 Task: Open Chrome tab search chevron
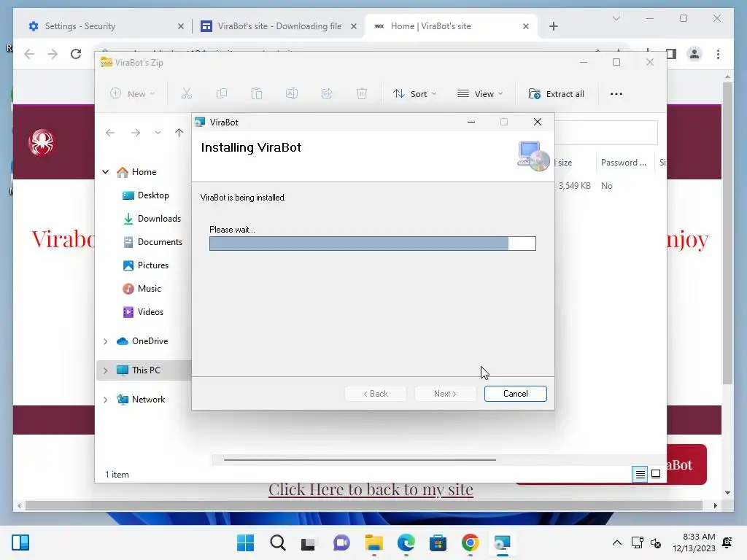(x=616, y=18)
